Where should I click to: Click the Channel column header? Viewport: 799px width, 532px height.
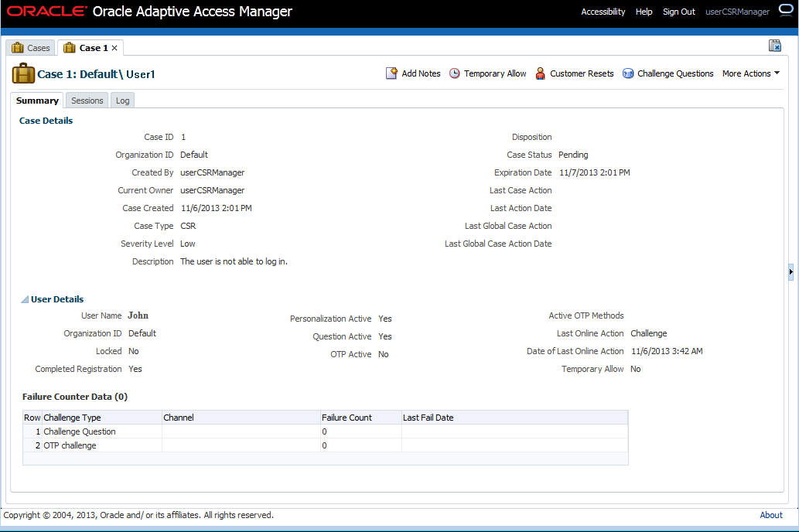tap(241, 418)
